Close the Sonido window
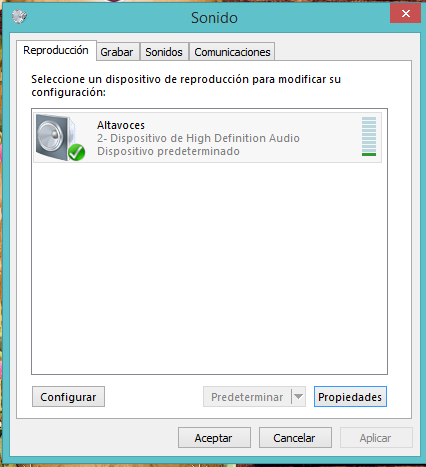Image resolution: width=426 pixels, height=467 pixels. tap(405, 14)
